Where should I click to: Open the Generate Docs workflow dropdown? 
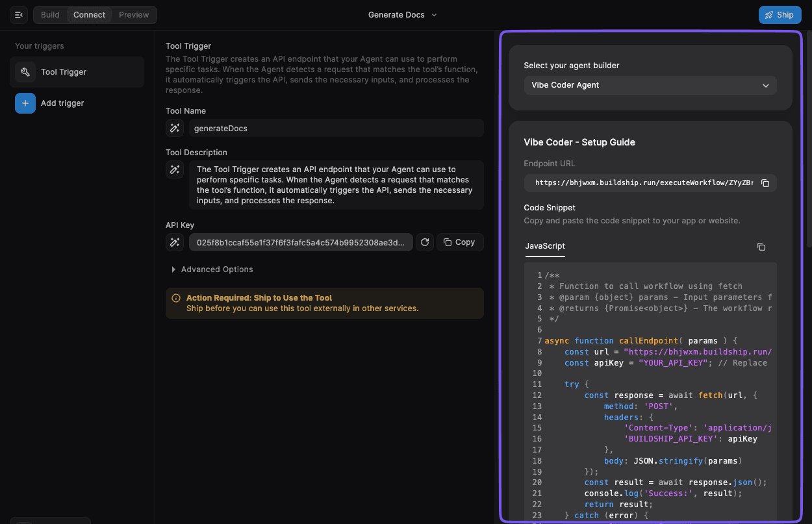pos(403,15)
